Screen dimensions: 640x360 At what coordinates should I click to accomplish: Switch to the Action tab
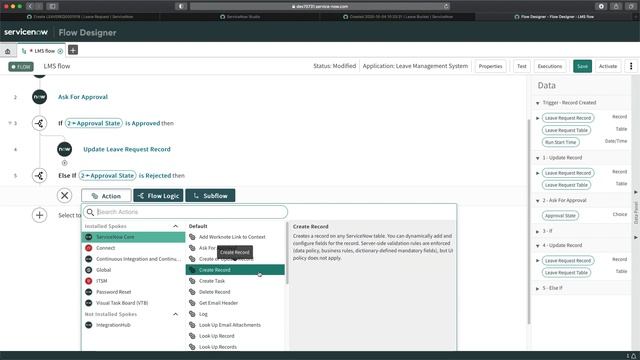pyautogui.click(x=106, y=196)
